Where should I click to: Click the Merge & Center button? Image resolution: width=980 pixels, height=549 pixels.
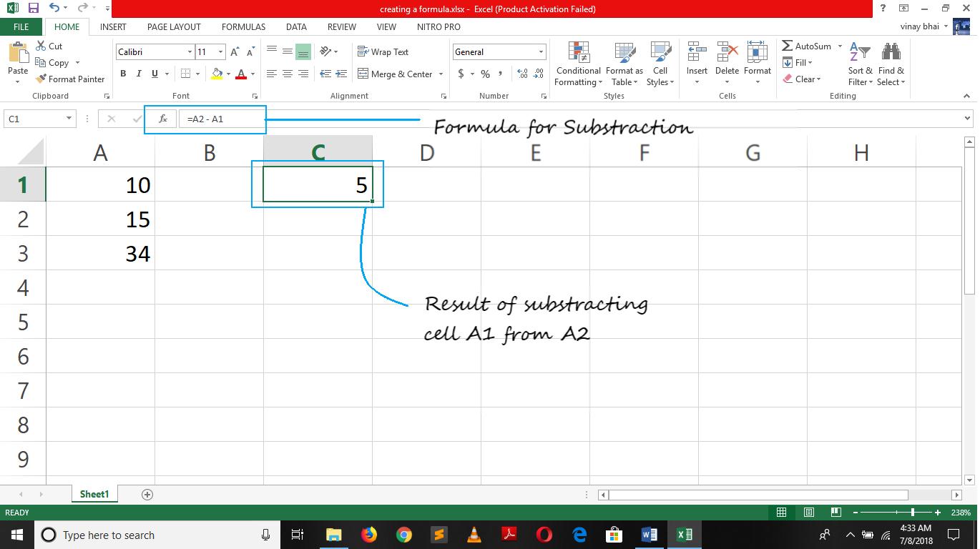(395, 74)
